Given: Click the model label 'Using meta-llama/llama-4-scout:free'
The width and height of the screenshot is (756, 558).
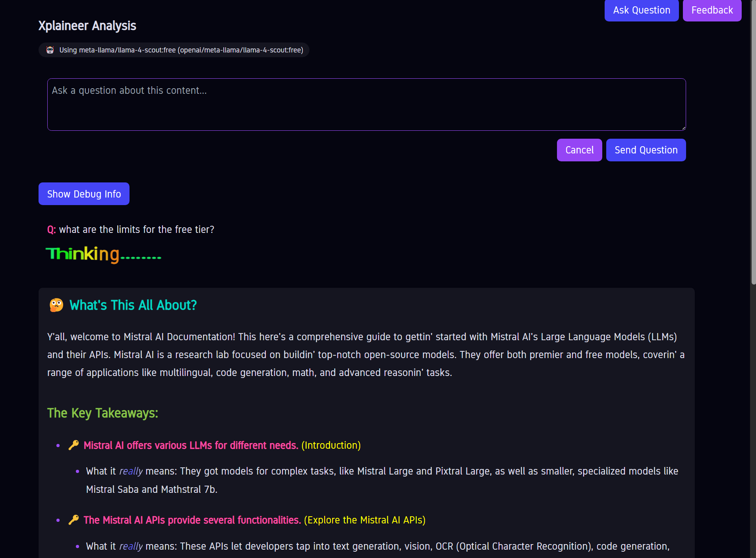Looking at the screenshot, I should coord(181,50).
